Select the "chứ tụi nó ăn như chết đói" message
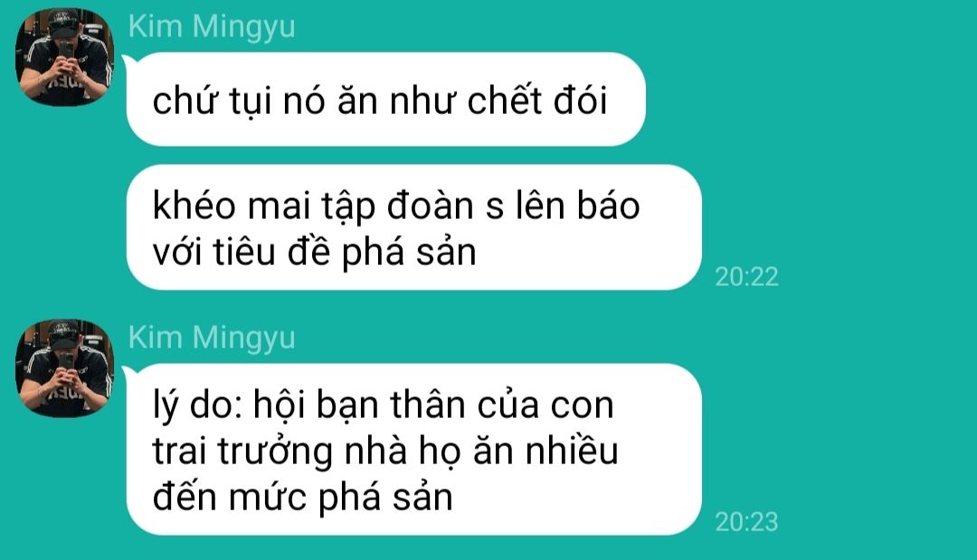977x560 pixels. pos(385,99)
